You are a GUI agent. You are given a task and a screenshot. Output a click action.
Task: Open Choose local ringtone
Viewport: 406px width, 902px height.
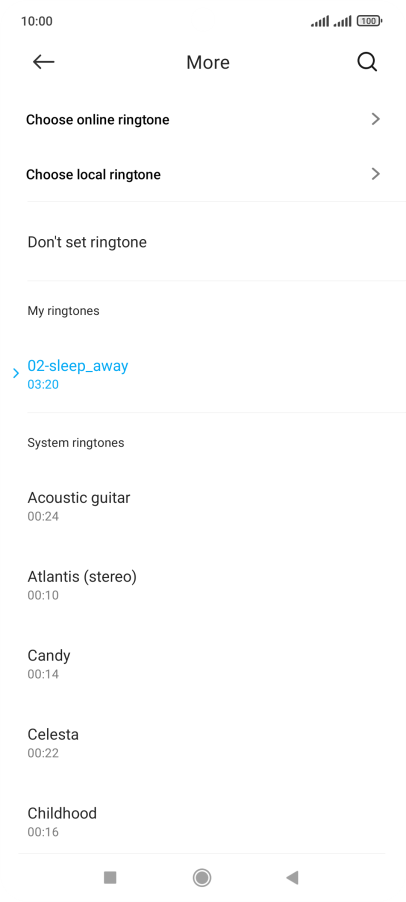pyautogui.click(x=203, y=174)
